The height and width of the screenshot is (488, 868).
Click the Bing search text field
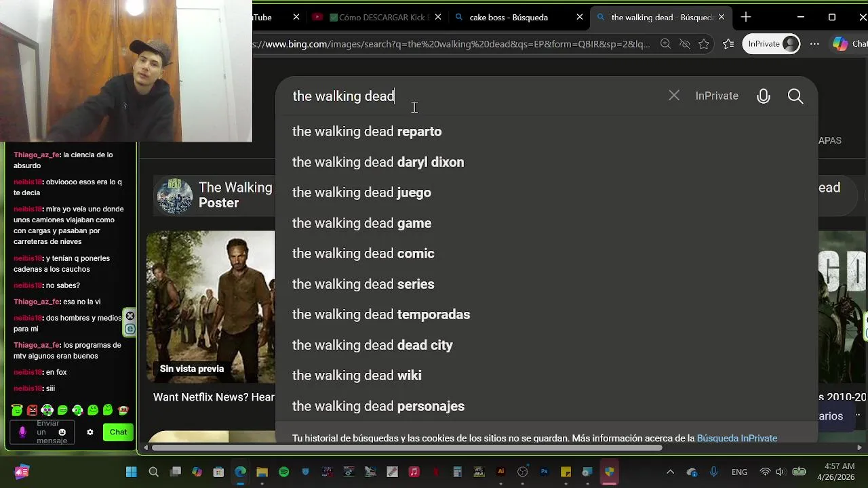point(475,96)
